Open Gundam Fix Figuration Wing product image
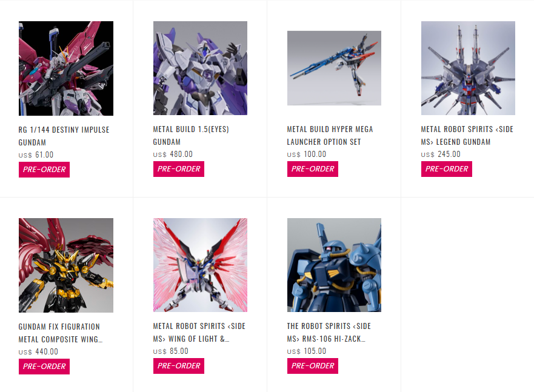Screen dimensions: 534x392 point(66,265)
